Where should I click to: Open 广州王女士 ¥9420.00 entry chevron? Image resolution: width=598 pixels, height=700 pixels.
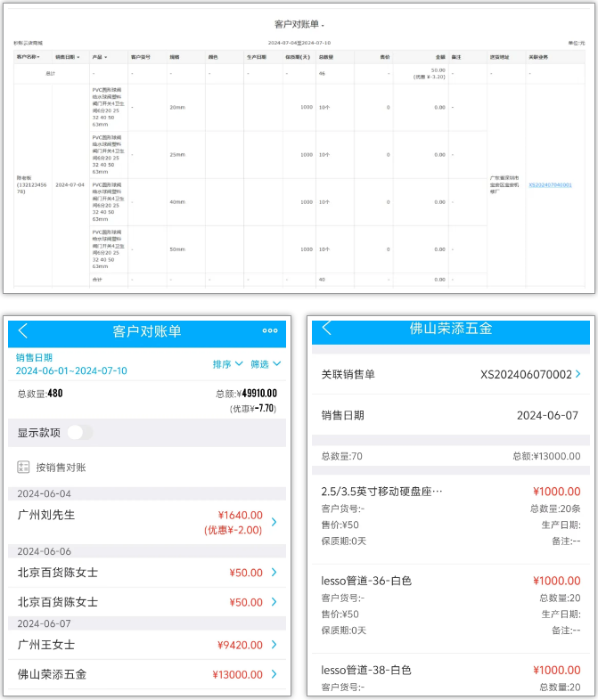(274, 645)
